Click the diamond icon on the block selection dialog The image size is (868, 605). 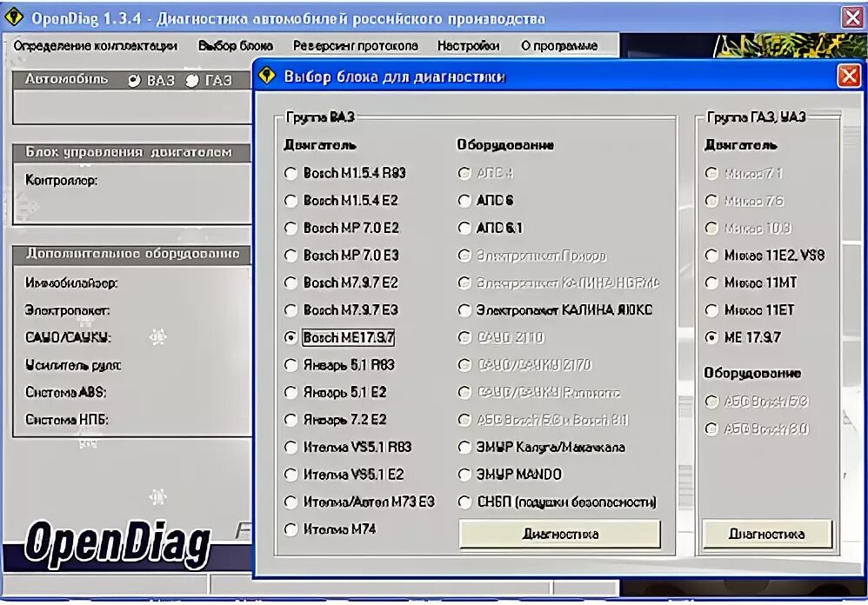tap(268, 76)
